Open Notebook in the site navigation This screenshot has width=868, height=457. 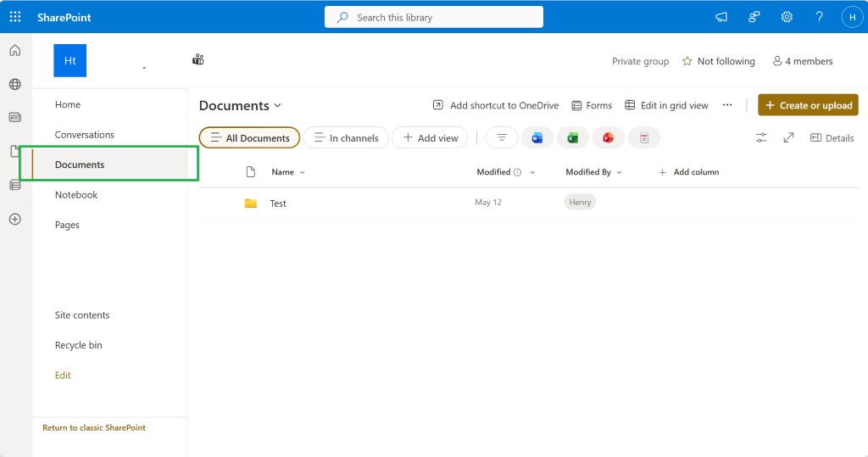pyautogui.click(x=75, y=194)
